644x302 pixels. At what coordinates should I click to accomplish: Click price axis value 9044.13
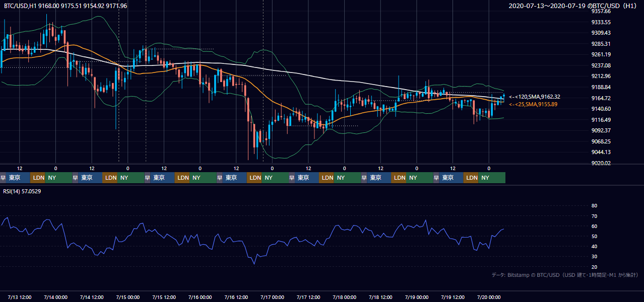pos(601,152)
